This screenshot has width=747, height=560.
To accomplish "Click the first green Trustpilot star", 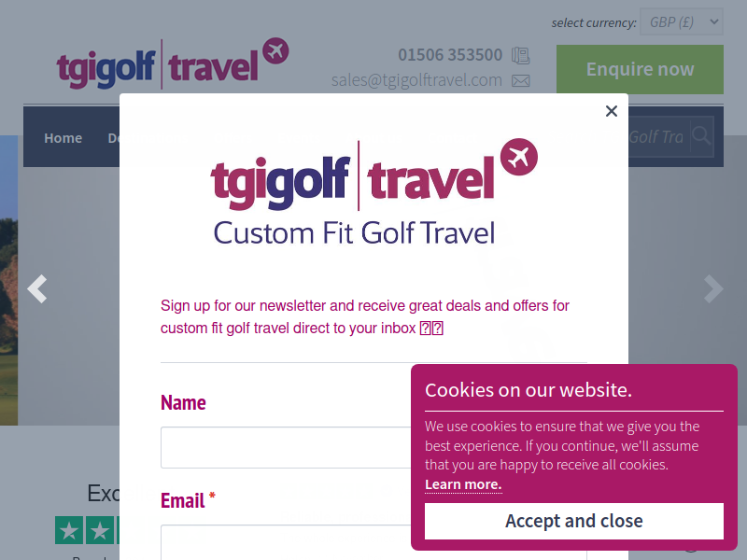I will click(69, 530).
